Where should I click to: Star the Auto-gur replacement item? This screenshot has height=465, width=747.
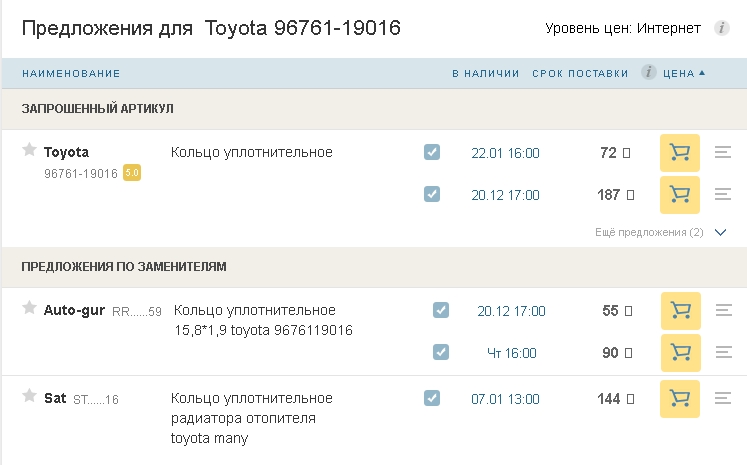pos(29,308)
